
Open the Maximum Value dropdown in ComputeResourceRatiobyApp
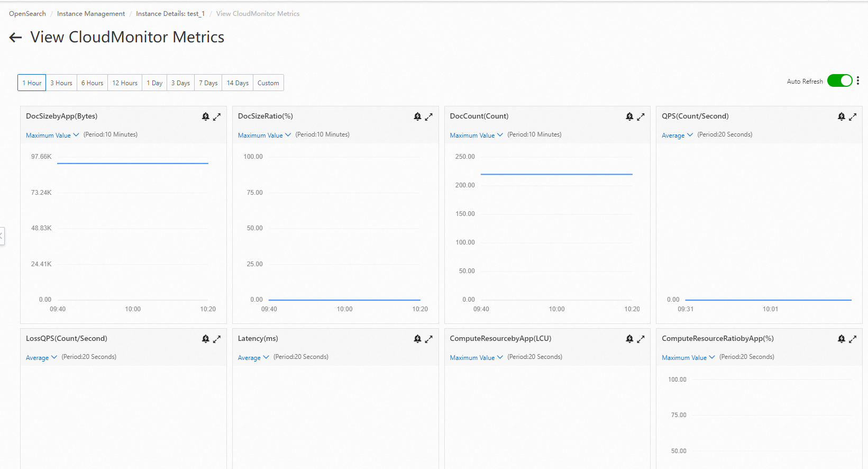click(x=688, y=358)
